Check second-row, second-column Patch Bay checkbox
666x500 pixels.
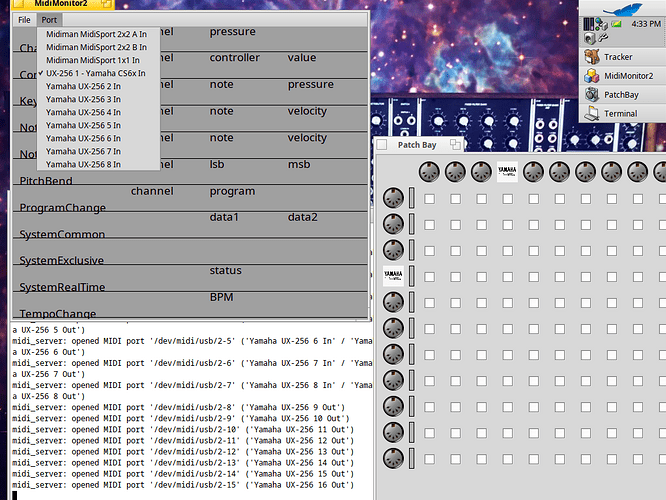click(455, 225)
